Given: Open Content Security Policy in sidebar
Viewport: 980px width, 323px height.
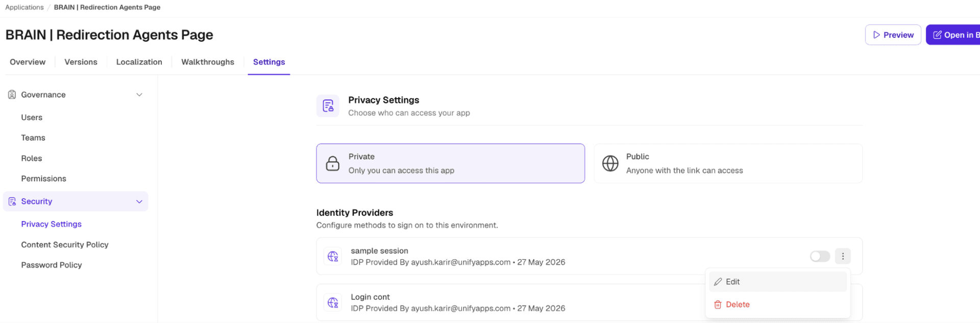Looking at the screenshot, I should pyautogui.click(x=65, y=244).
